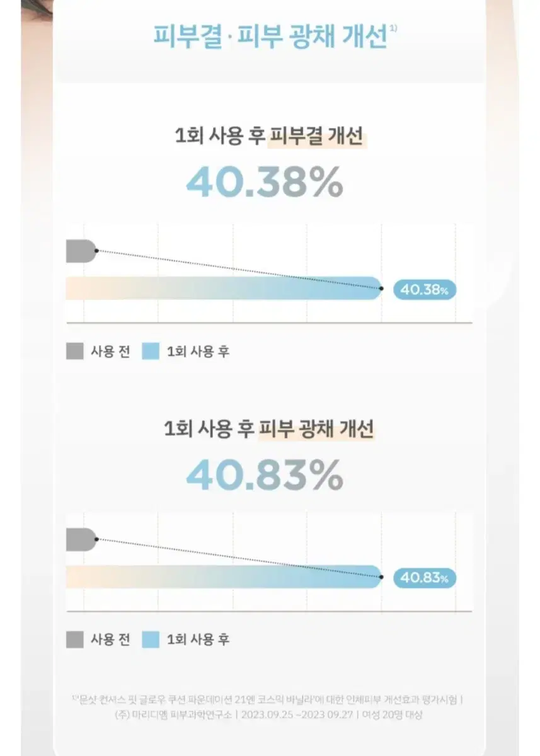Click the '사용 전' legend text under first chart

[110, 352]
